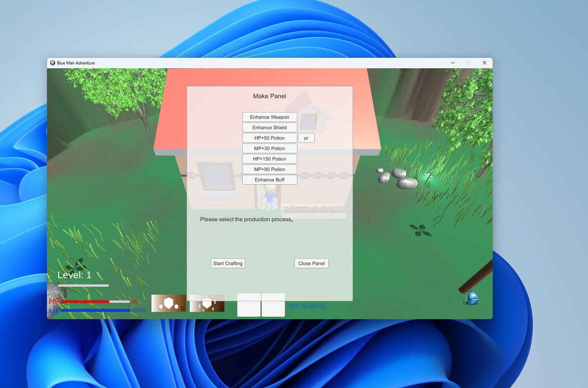Select Enhance Buff option
588x388 pixels.
(269, 180)
